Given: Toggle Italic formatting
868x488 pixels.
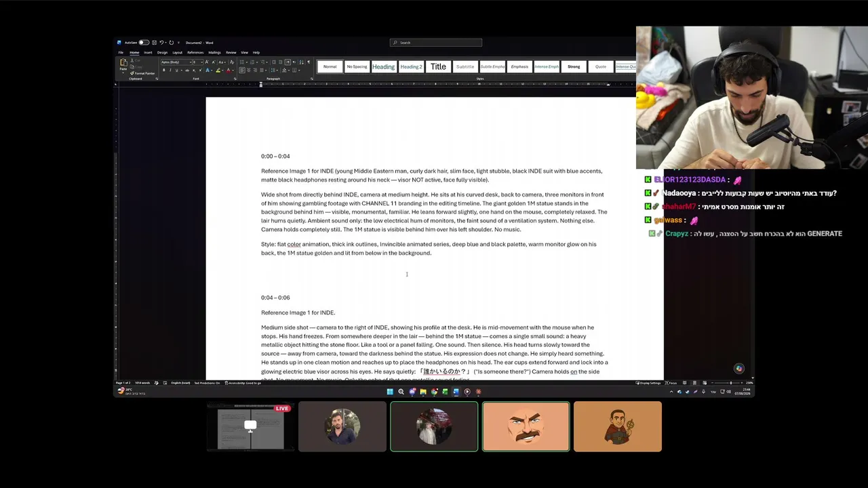Looking at the screenshot, I should (x=170, y=70).
